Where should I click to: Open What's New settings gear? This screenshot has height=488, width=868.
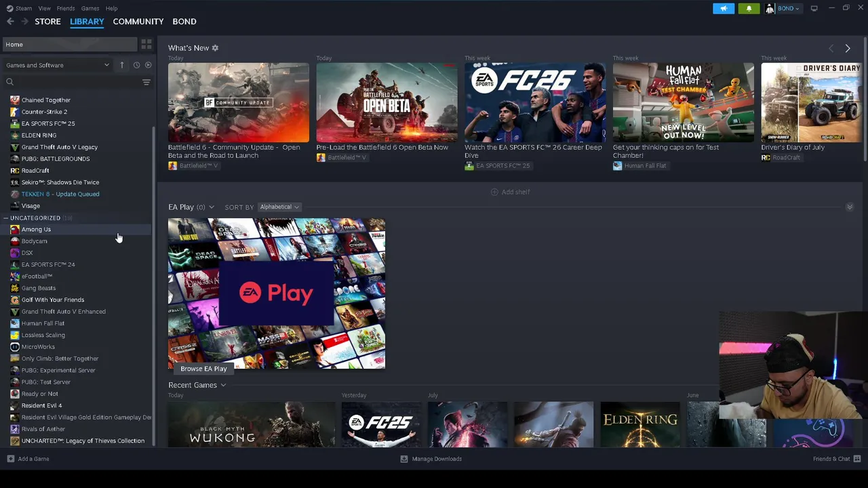tap(215, 48)
